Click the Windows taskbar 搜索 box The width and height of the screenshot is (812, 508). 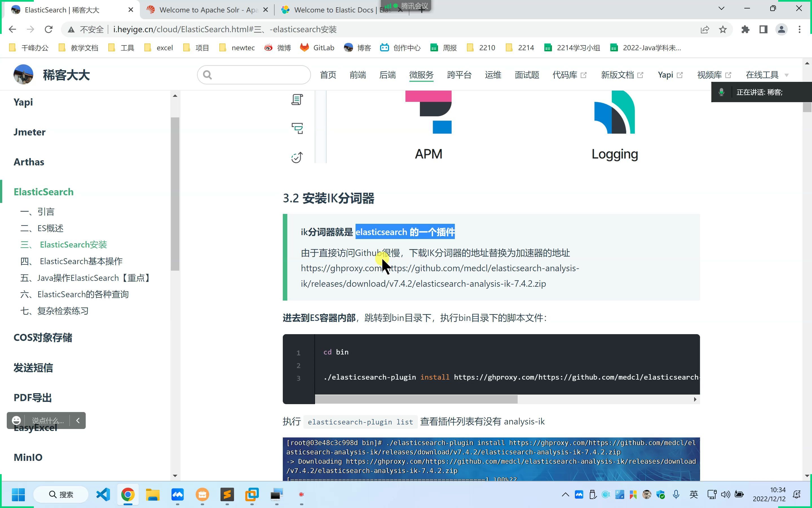click(x=61, y=494)
